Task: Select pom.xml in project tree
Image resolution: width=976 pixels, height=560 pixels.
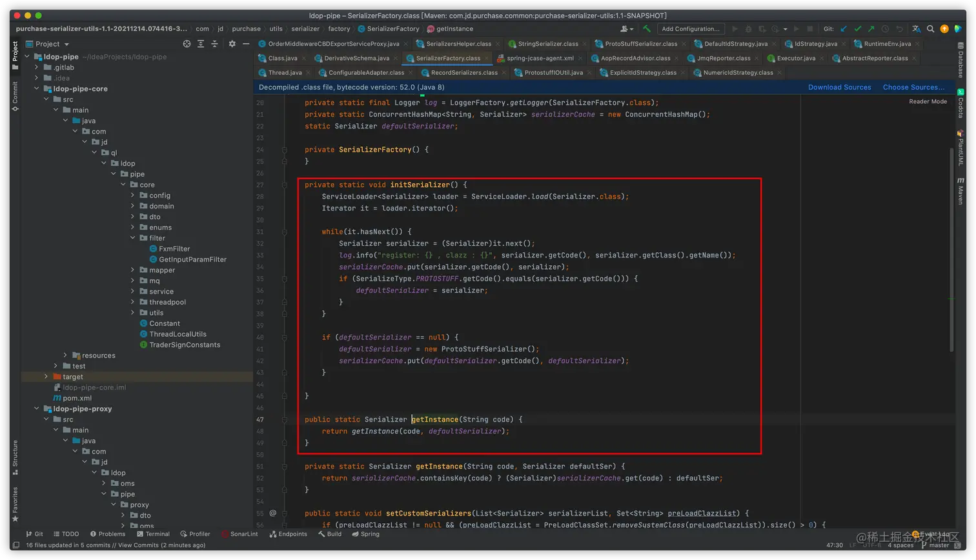Action: coord(72,398)
